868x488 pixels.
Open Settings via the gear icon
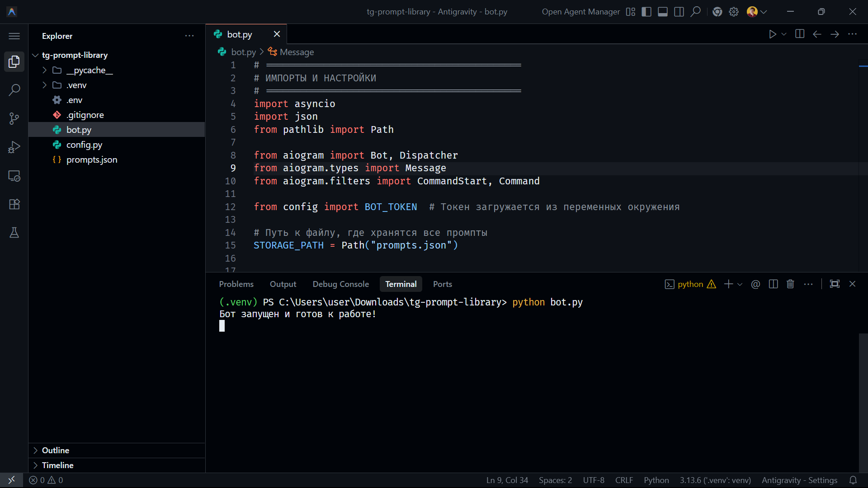click(x=733, y=12)
